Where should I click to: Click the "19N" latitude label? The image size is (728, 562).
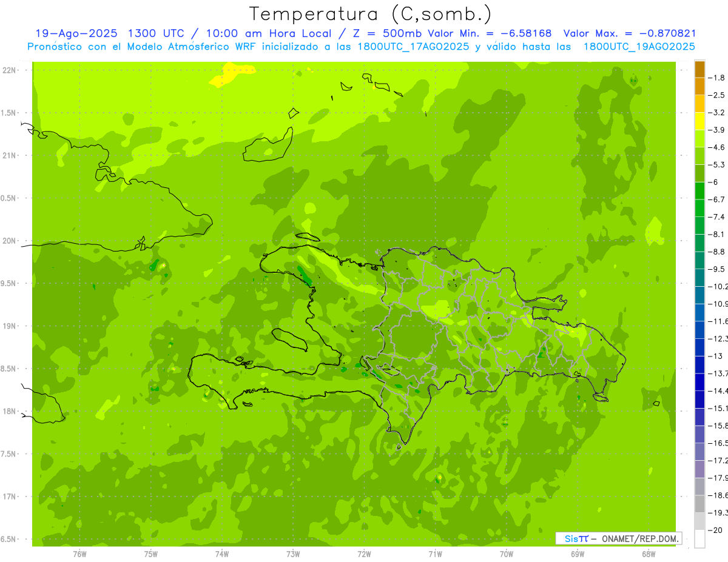[10, 326]
